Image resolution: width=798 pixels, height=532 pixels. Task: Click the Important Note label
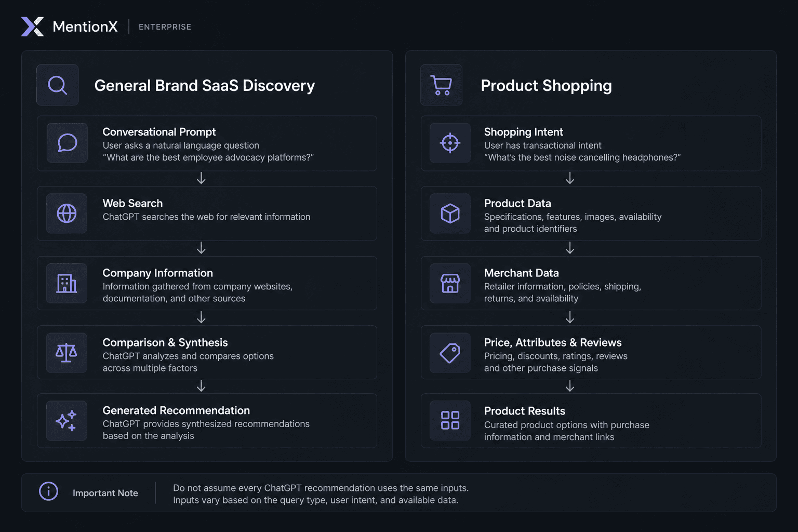[105, 493]
